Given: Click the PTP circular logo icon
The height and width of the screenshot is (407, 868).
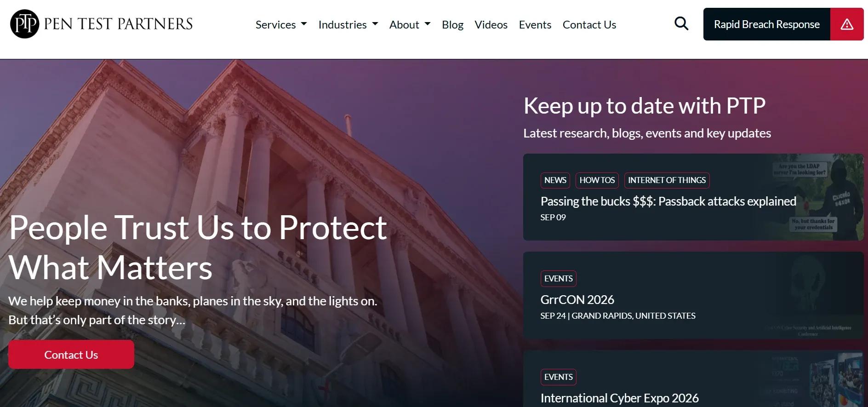Looking at the screenshot, I should pyautogui.click(x=24, y=24).
